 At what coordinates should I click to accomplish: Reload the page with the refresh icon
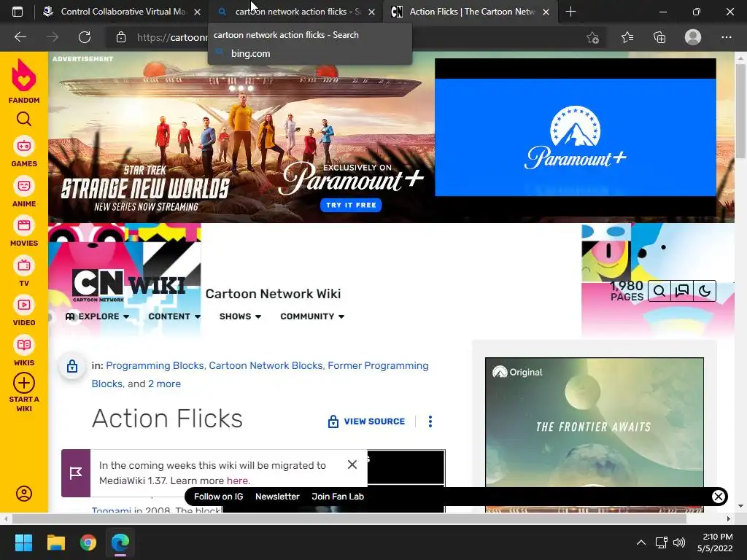[85, 37]
